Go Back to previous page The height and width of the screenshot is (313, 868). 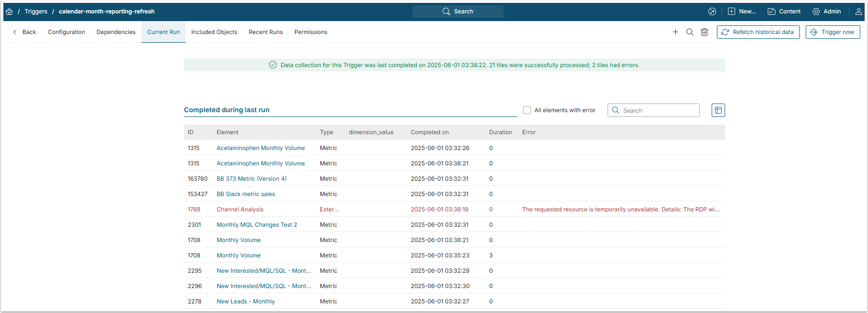[x=24, y=32]
